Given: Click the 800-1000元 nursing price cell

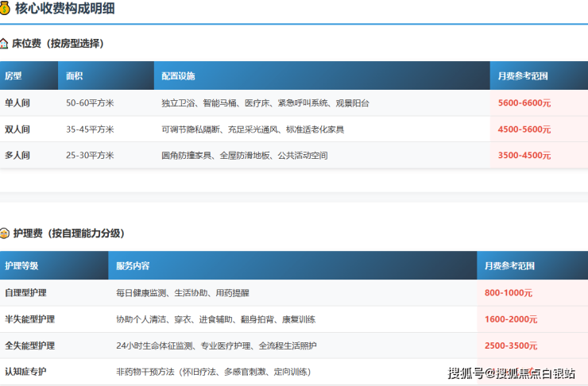Looking at the screenshot, I should 508,293.
